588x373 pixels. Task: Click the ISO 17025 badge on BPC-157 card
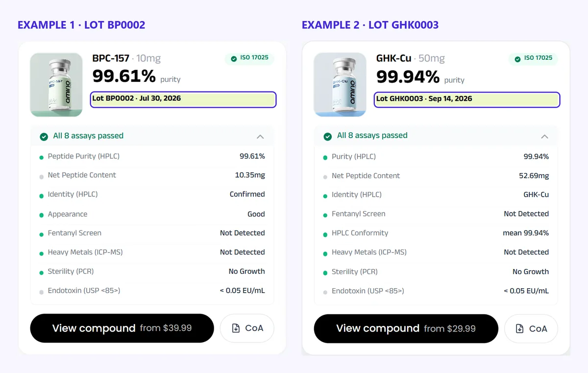(x=250, y=58)
